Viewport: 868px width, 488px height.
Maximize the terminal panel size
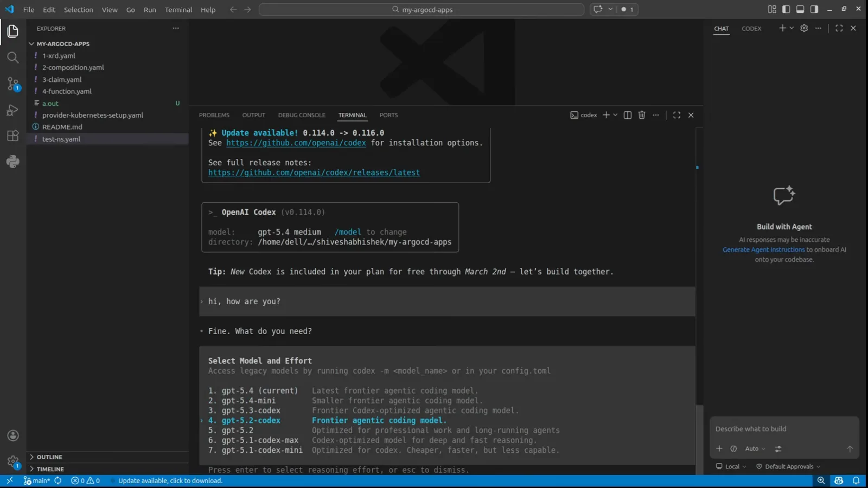(x=676, y=115)
